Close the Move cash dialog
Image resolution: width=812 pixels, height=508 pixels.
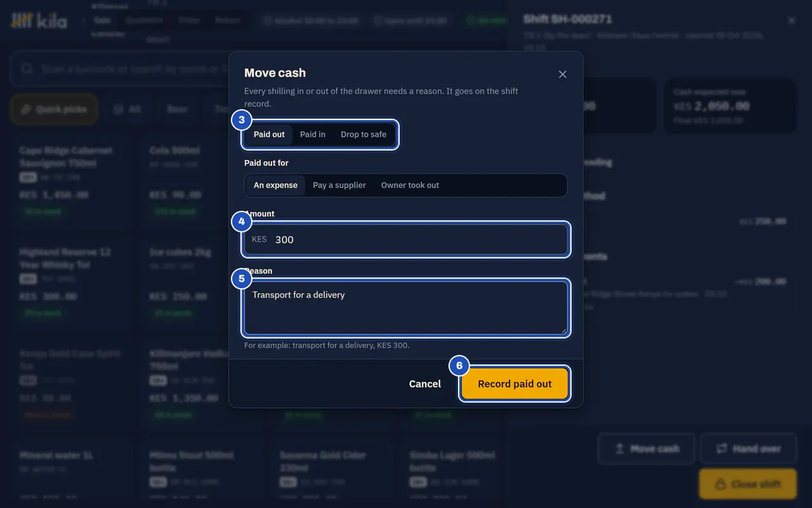(x=562, y=74)
